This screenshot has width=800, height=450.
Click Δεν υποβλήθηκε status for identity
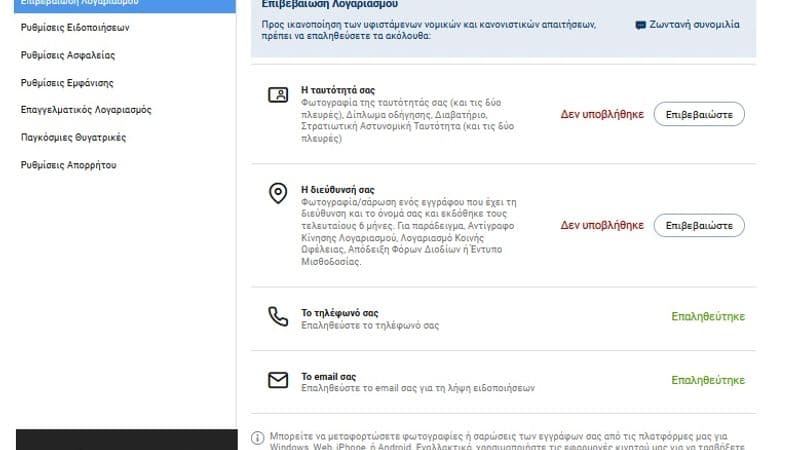[x=602, y=114]
